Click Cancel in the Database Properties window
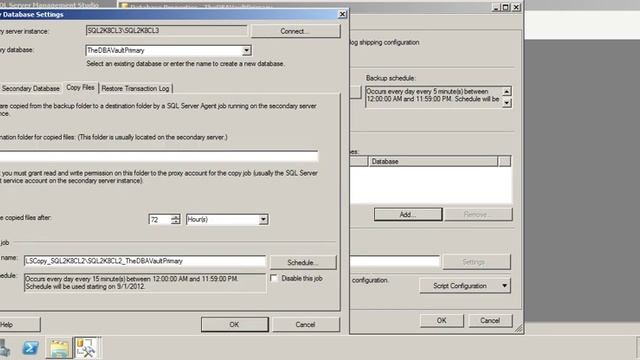Viewport: 640px width, 360px height. 490,320
